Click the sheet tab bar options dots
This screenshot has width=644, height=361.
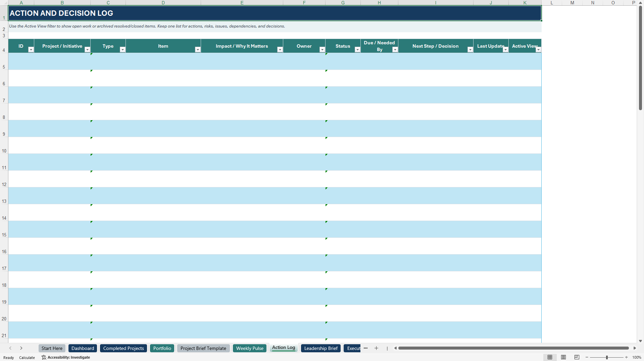pyautogui.click(x=387, y=348)
